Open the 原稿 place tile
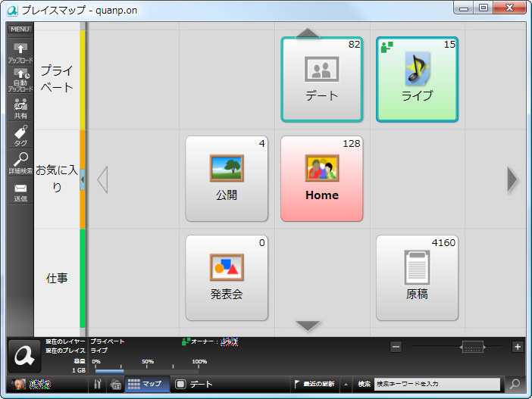This screenshot has height=399, width=532. tap(417, 278)
